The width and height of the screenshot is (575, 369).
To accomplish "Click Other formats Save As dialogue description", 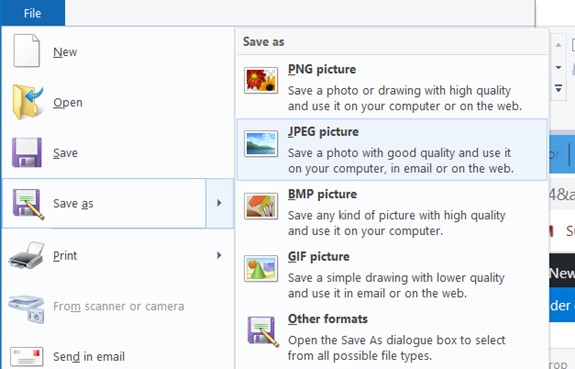I will point(397,348).
